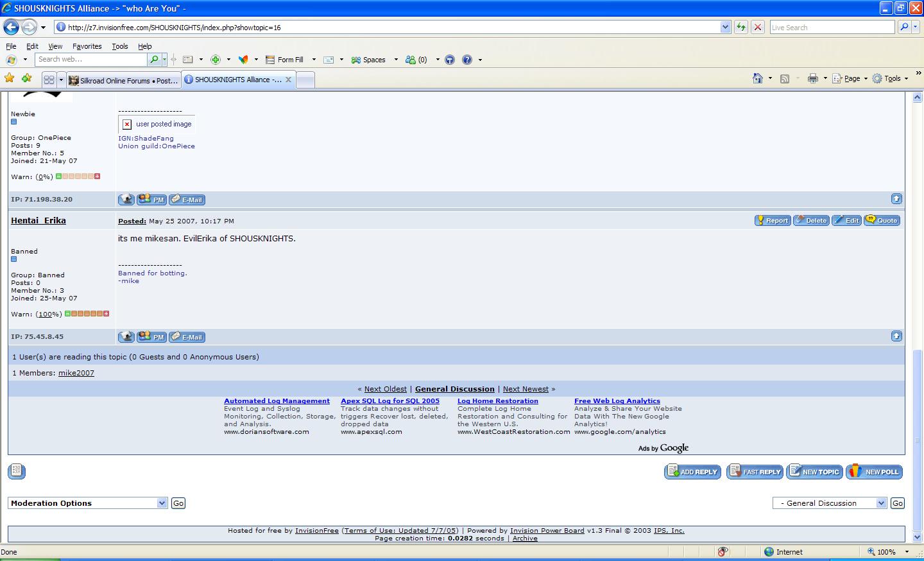Switch to Silkroad Online Forums tab
Viewport: 924px width, 561px height.
click(x=123, y=80)
